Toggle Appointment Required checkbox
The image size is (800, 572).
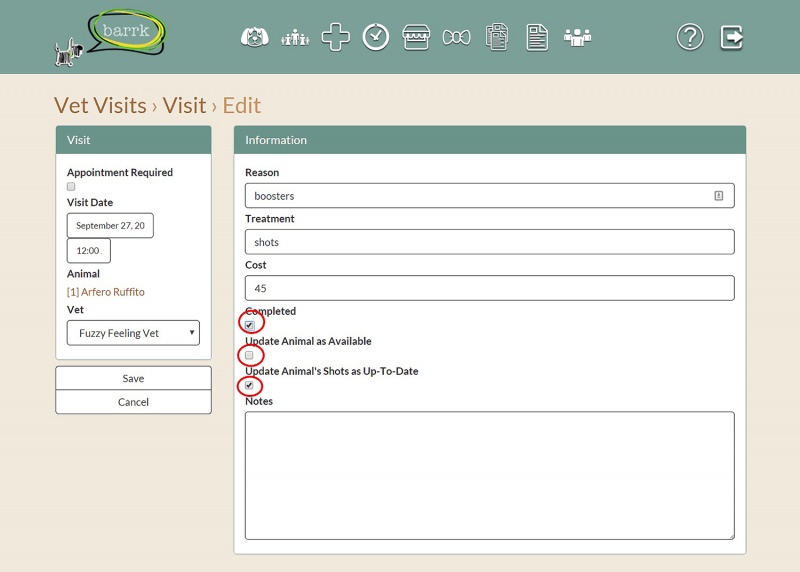71,187
